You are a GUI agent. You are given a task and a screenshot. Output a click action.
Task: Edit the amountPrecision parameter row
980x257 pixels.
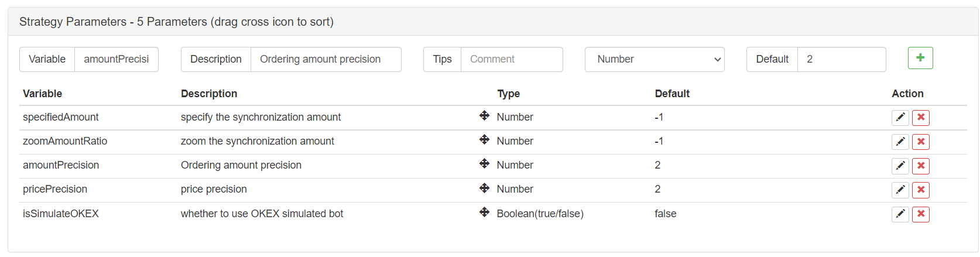click(900, 166)
